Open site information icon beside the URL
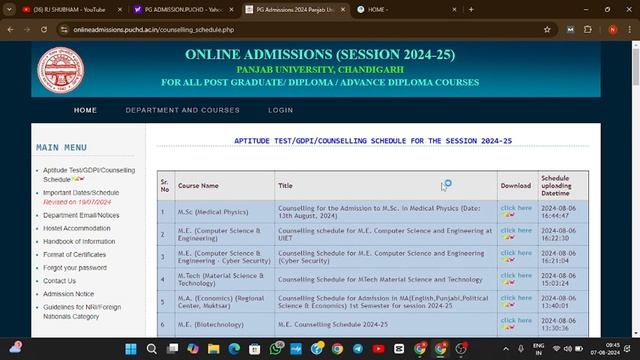Viewport: 640px width, 360px height. pos(64,29)
